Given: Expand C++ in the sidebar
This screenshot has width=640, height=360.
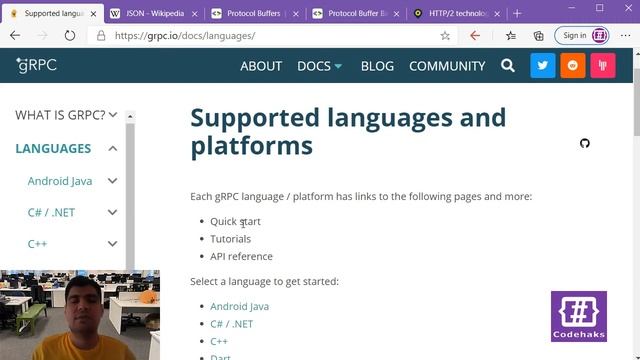Looking at the screenshot, I should coord(113,244).
